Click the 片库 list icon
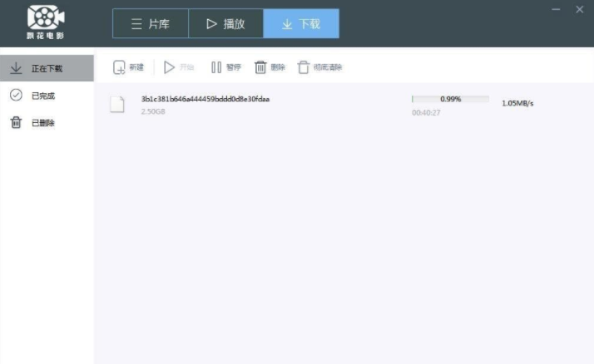 [x=136, y=24]
